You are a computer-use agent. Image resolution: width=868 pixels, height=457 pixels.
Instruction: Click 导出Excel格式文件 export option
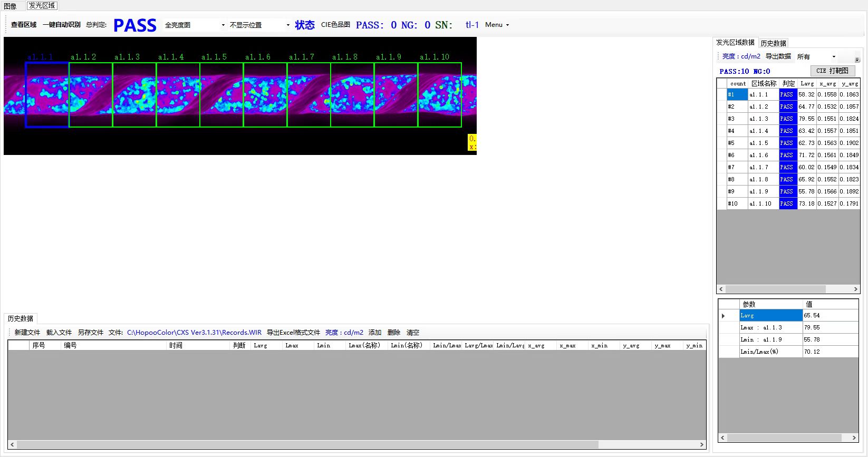point(293,333)
